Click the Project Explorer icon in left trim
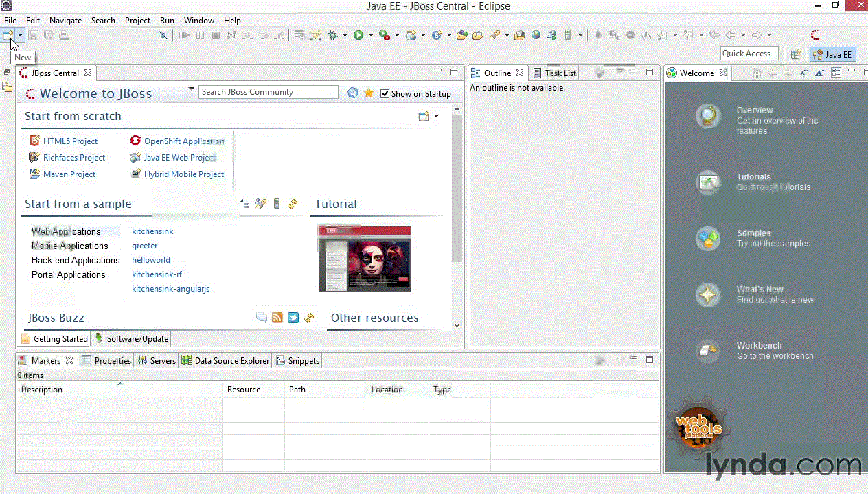The width and height of the screenshot is (868, 494). pos(7,86)
